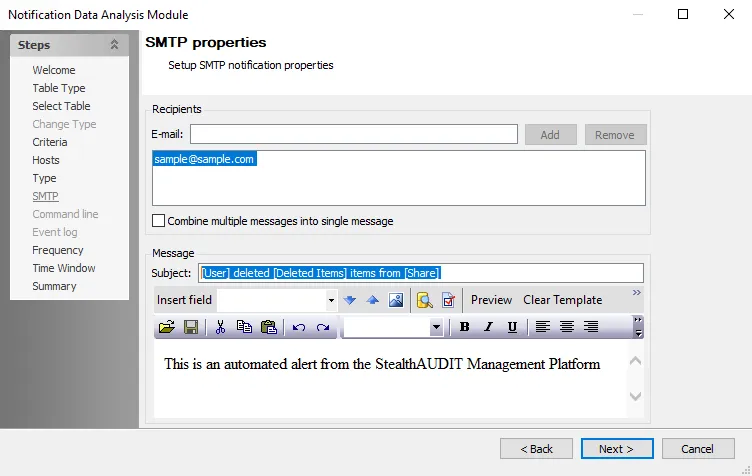Viewport: 752px width, 476px height.
Task: Click the message body scroll up arrow
Action: pyautogui.click(x=635, y=361)
